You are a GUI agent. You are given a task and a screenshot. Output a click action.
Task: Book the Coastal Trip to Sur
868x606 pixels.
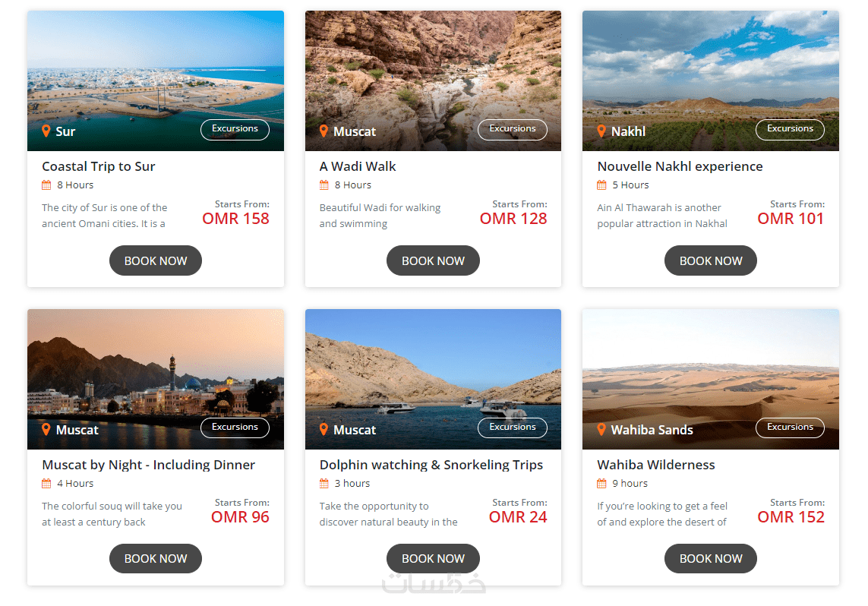[156, 260]
